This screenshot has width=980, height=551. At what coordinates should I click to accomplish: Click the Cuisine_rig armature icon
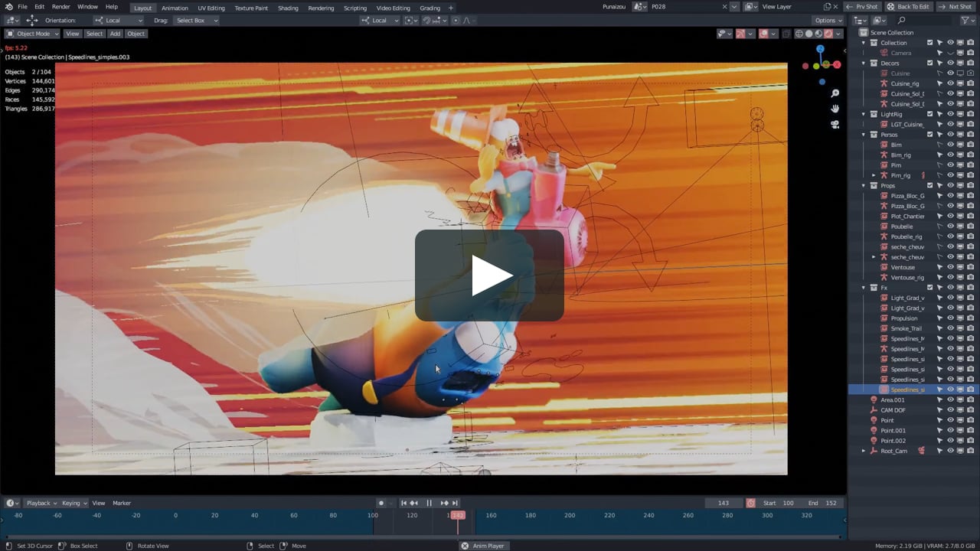(884, 83)
